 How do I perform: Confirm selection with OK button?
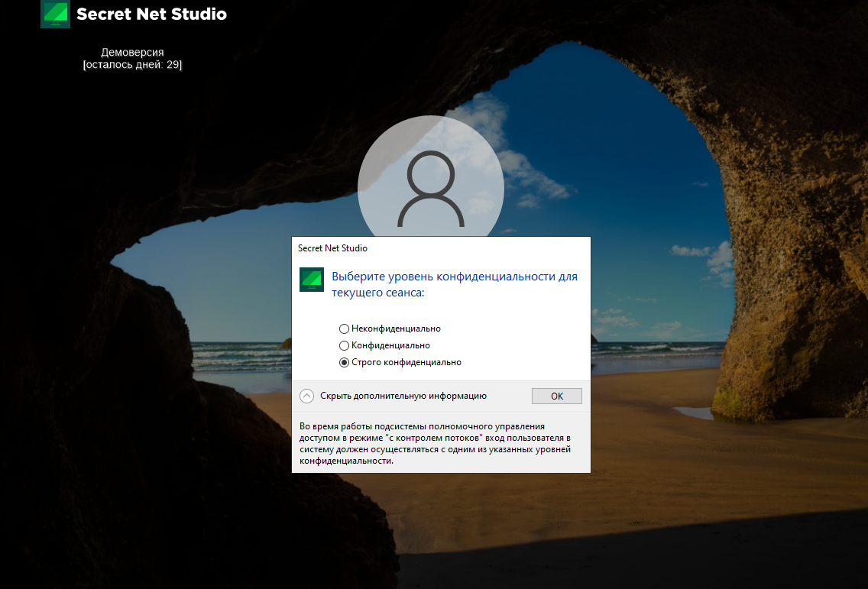click(x=557, y=396)
